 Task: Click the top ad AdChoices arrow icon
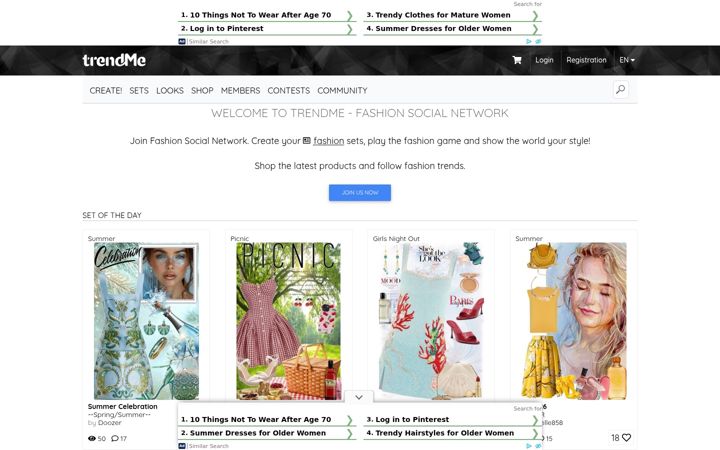coord(529,41)
